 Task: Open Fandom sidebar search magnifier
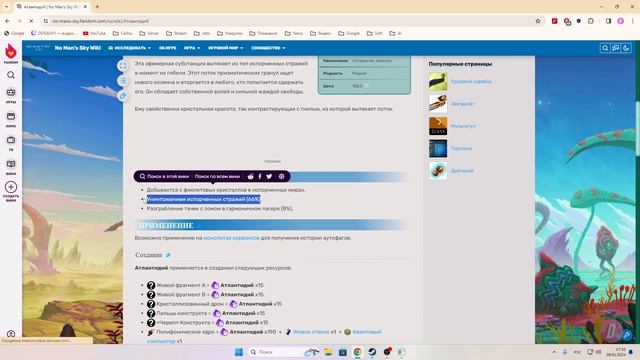pyautogui.click(x=11, y=75)
